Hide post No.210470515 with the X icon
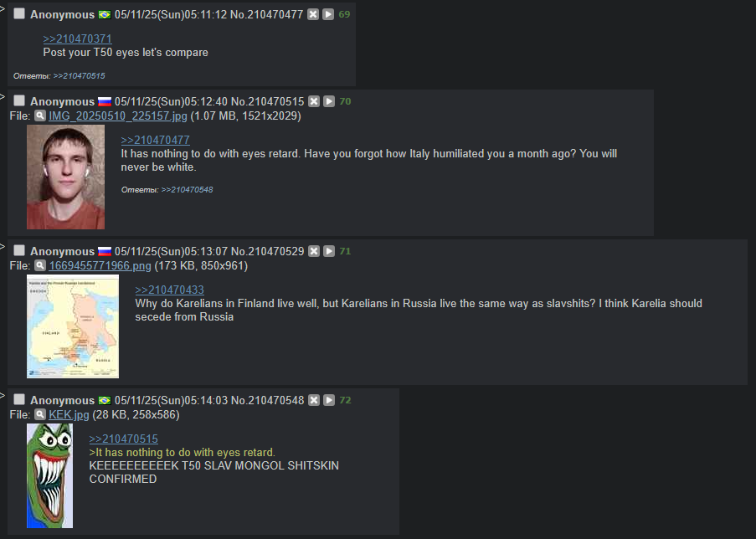The height and width of the screenshot is (539, 756). click(314, 101)
